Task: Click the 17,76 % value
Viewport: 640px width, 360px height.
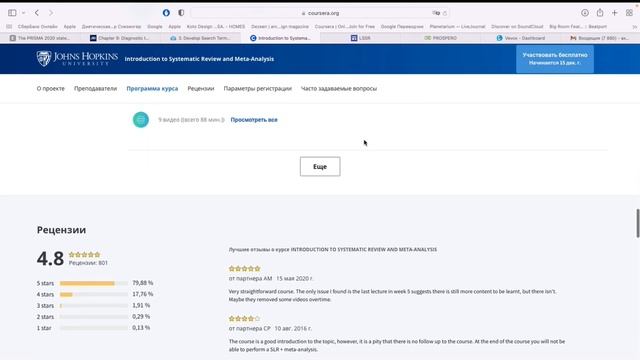Action: point(142,294)
